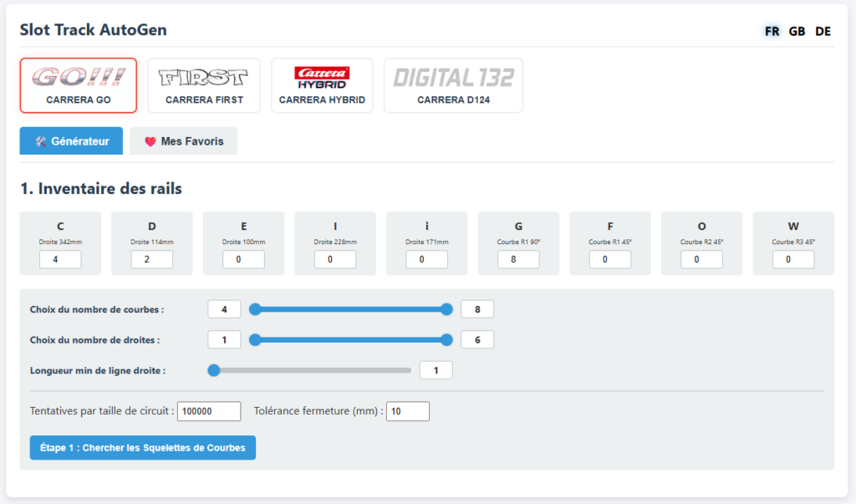The width and height of the screenshot is (856, 504).
Task: Click the Choix du nombre de droites label
Action: point(95,340)
